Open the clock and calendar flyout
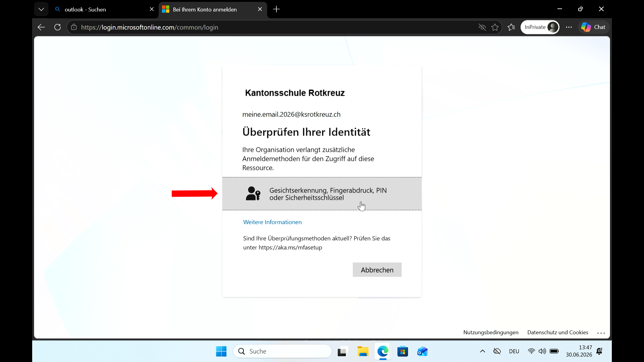644x362 pixels. tap(579, 351)
